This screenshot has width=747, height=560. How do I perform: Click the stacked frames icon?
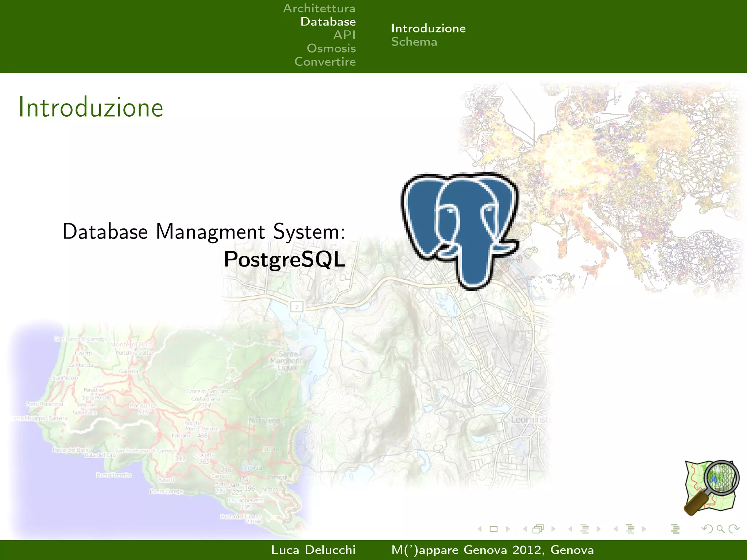pyautogui.click(x=538, y=529)
